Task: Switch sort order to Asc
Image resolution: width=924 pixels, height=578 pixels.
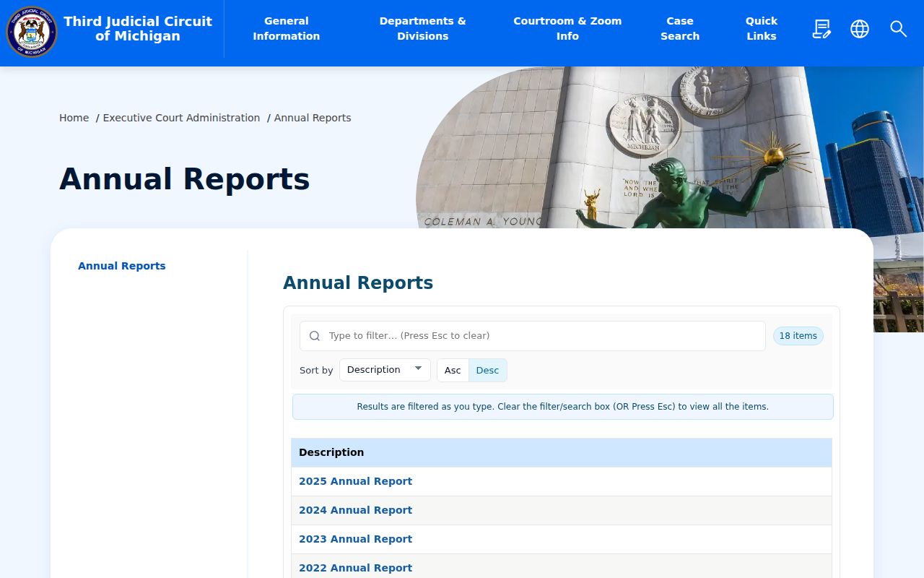Action: pyautogui.click(x=453, y=370)
